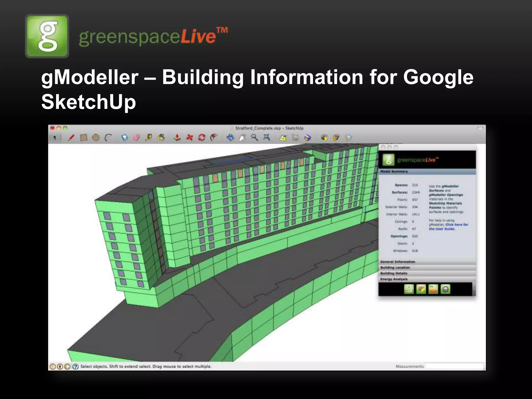Activate the Arc tool
532x399 pixels.
coord(108,137)
